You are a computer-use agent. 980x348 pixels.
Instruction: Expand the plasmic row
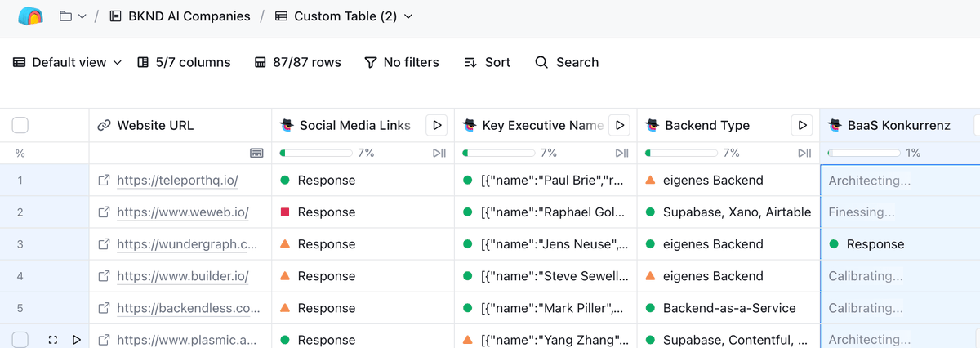point(52,340)
